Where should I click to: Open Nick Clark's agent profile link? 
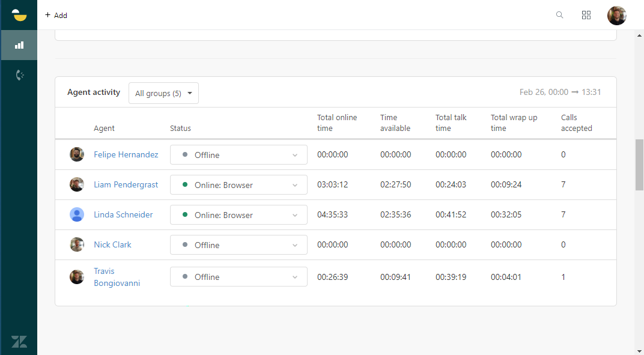[112, 244]
